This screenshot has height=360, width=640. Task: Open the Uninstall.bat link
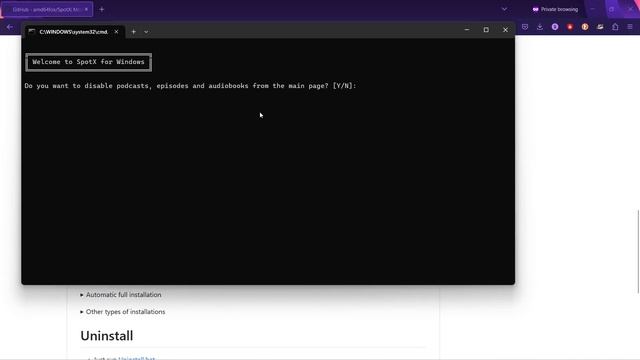pos(136,358)
